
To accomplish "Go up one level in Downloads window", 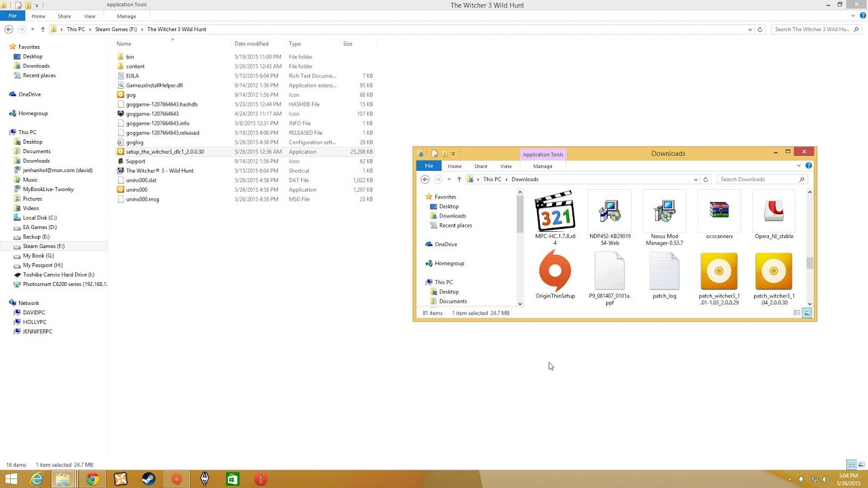I will coord(459,180).
